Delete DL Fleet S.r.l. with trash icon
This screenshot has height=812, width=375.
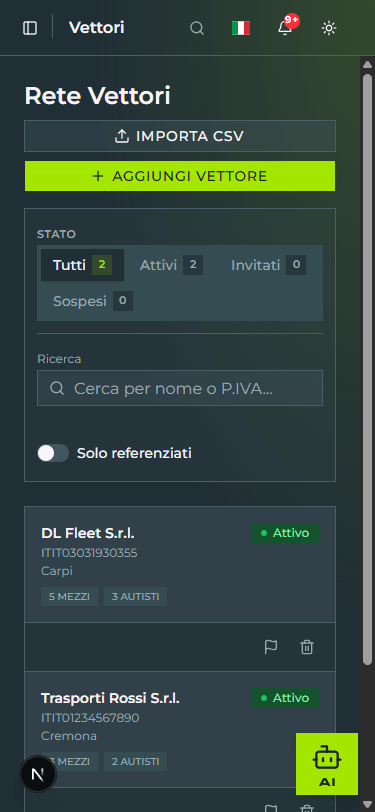pos(307,647)
